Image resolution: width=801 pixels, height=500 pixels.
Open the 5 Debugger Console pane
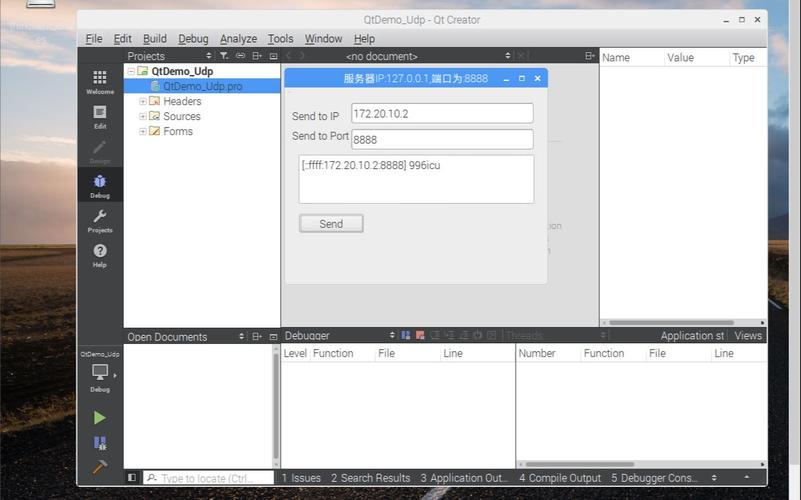[x=653, y=478]
